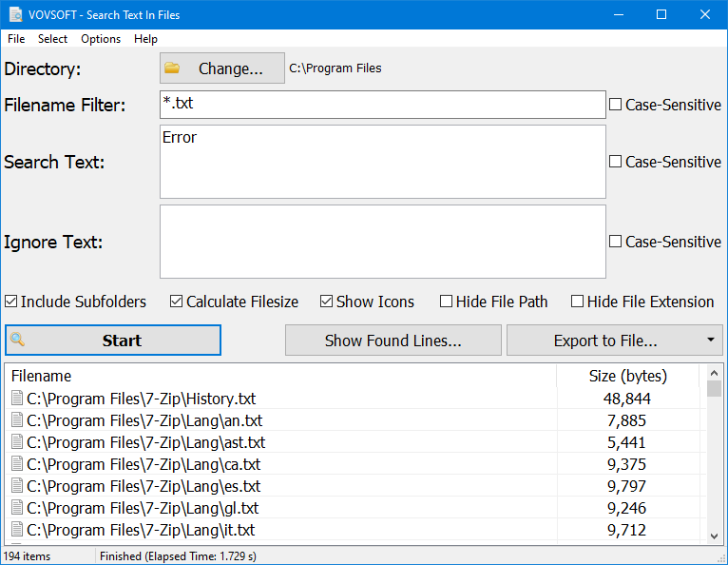
Task: Click the 194 items status text
Action: click(x=27, y=555)
